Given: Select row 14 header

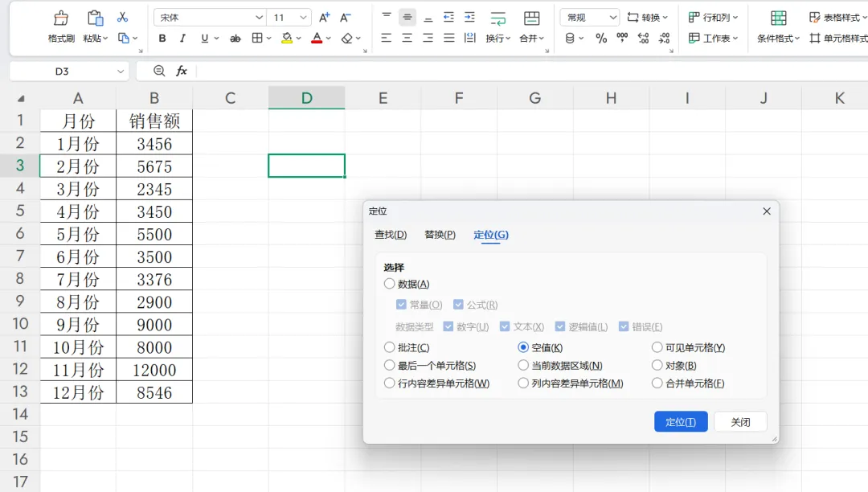Looking at the screenshot, I should (20, 415).
